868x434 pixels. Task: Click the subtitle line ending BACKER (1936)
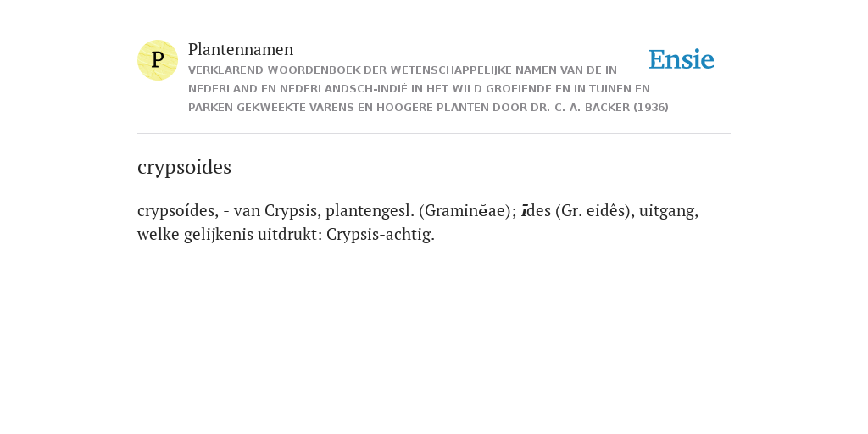point(428,108)
